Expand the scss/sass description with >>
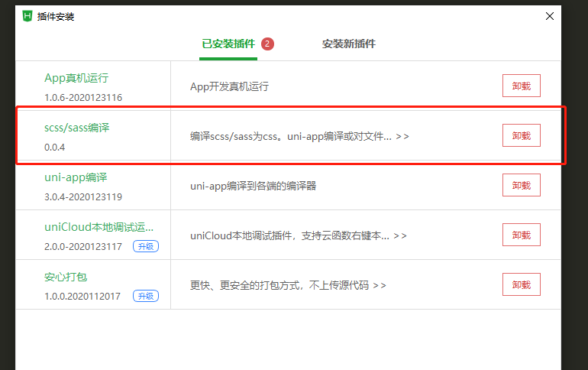 (402, 136)
